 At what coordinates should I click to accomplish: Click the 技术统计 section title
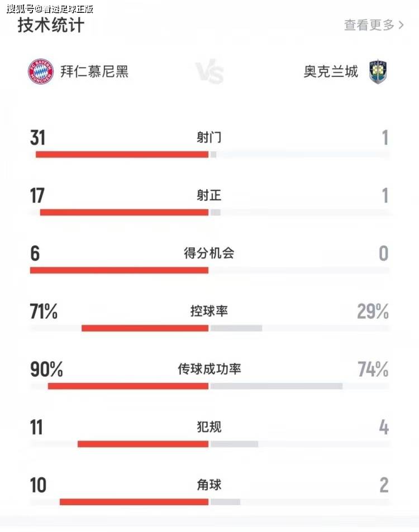(x=51, y=25)
